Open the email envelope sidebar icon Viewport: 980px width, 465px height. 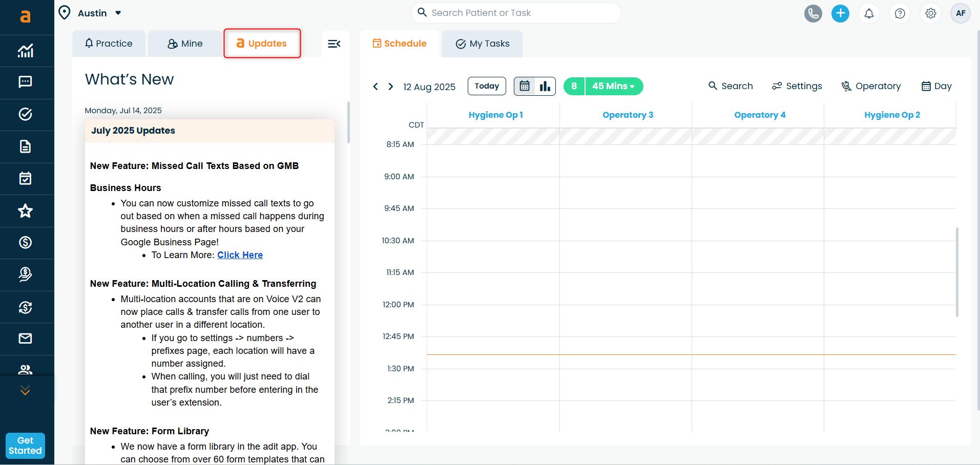[x=25, y=338]
